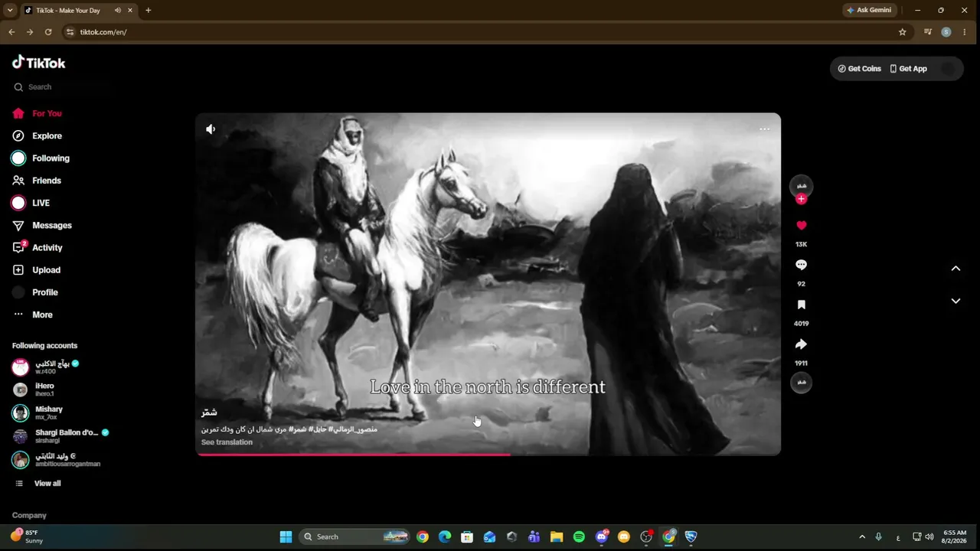The image size is (980, 551).
Task: Bookmark the video to favorites
Action: (x=801, y=305)
